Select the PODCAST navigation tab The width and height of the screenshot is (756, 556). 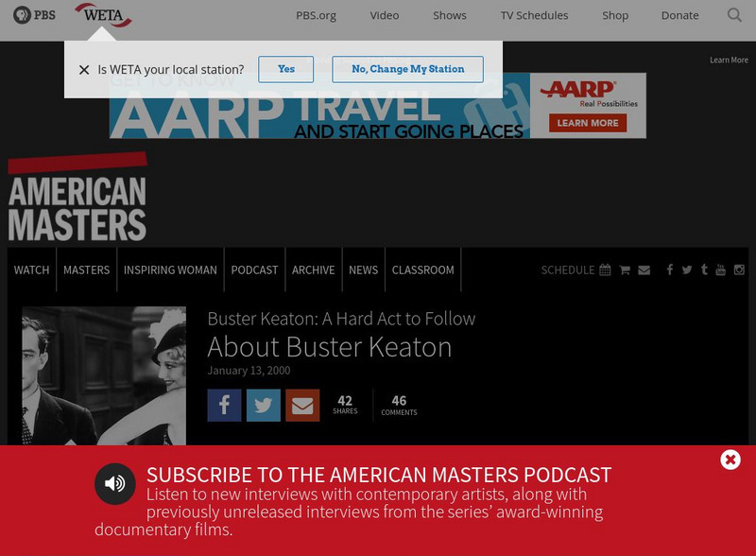click(254, 269)
